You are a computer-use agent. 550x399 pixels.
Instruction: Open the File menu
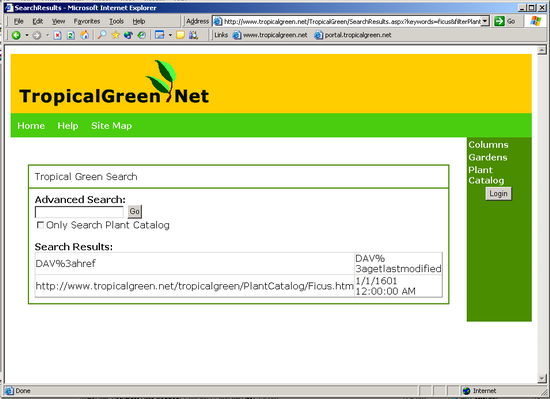point(19,21)
